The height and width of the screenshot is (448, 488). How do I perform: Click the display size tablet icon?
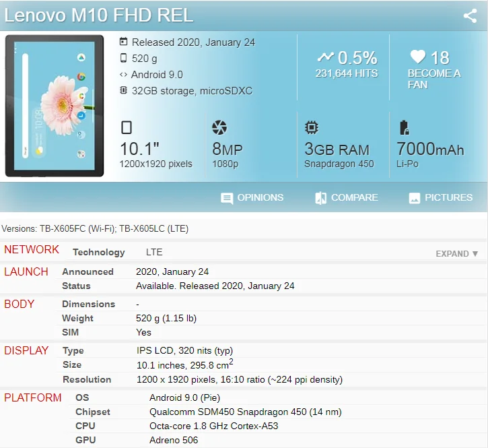point(127,127)
